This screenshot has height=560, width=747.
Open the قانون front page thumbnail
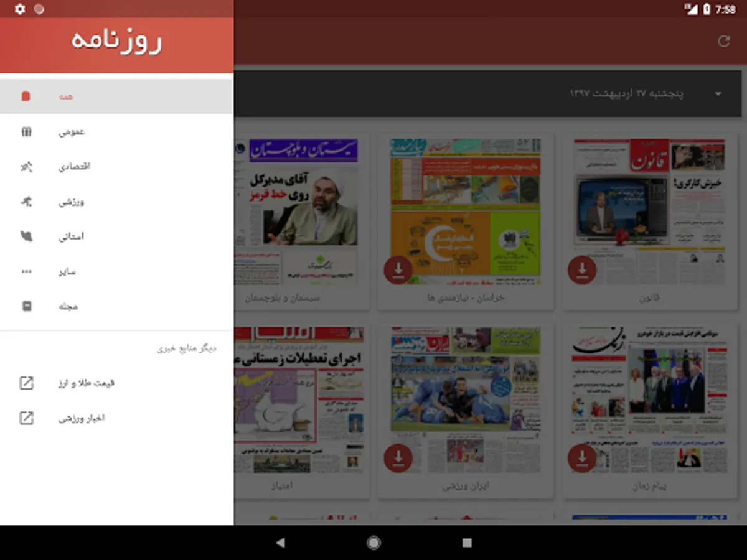click(649, 212)
